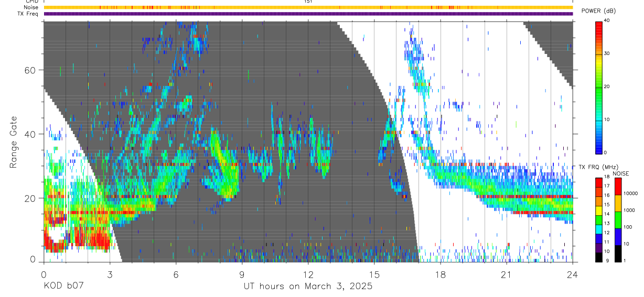
Task: Click the 12 hour tick on UT axis
Action: (x=308, y=274)
